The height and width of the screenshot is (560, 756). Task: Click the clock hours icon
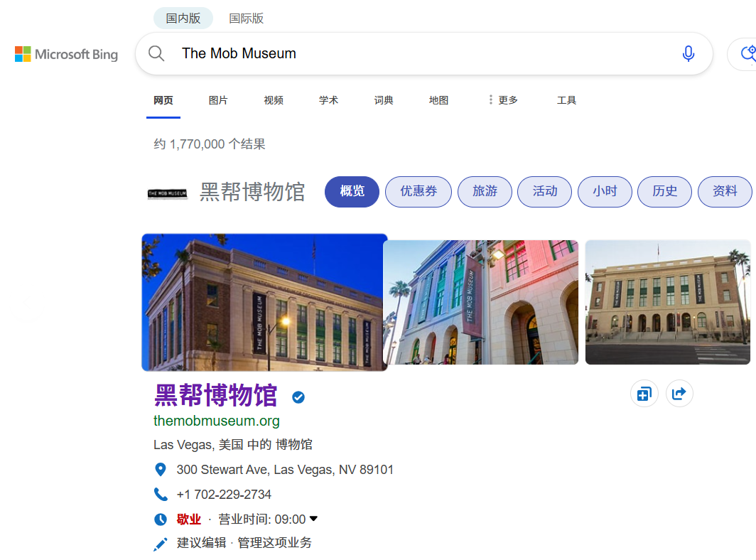[161, 519]
